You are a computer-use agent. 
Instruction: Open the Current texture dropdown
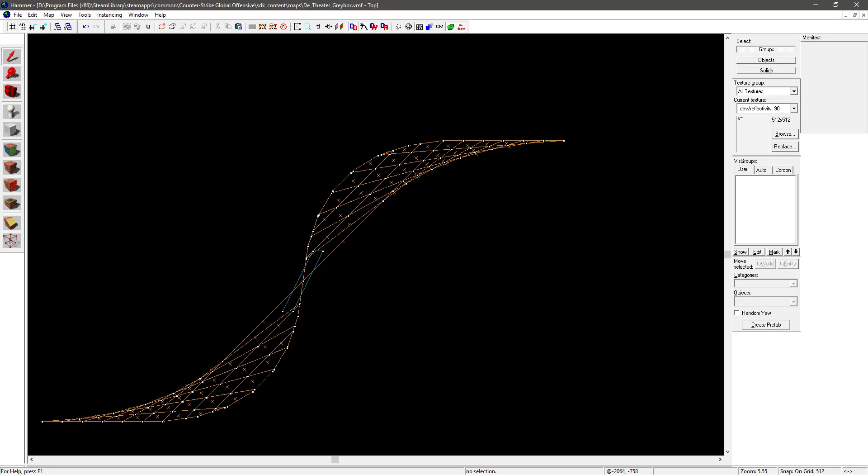pyautogui.click(x=794, y=109)
